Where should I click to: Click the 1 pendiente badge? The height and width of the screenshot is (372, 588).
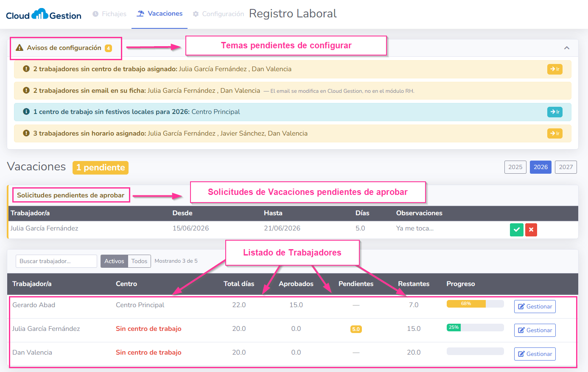(x=101, y=167)
